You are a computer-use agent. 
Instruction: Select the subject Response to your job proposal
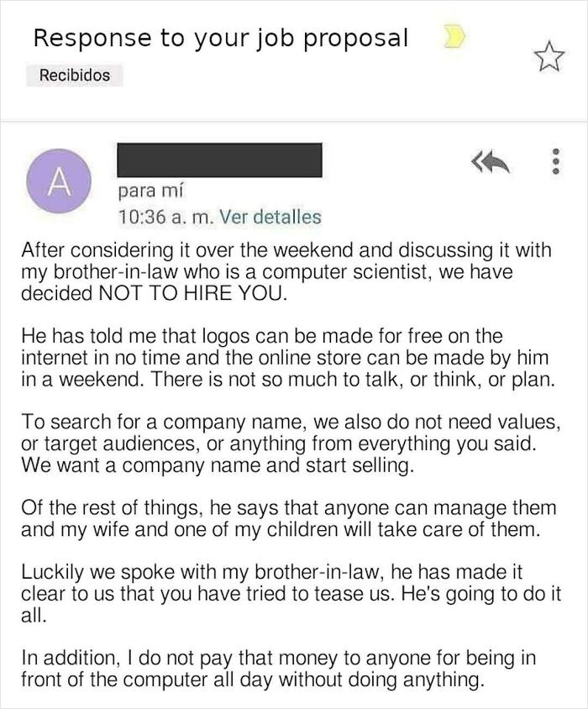(220, 36)
